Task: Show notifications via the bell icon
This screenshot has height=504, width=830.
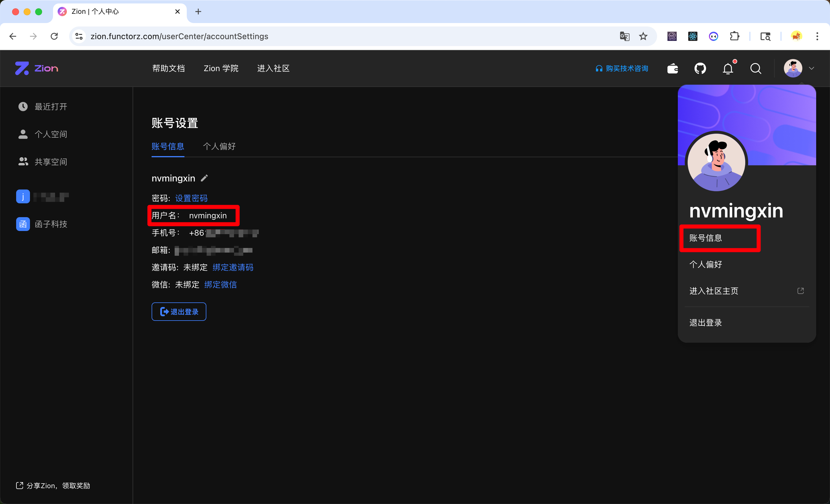Action: (728, 69)
